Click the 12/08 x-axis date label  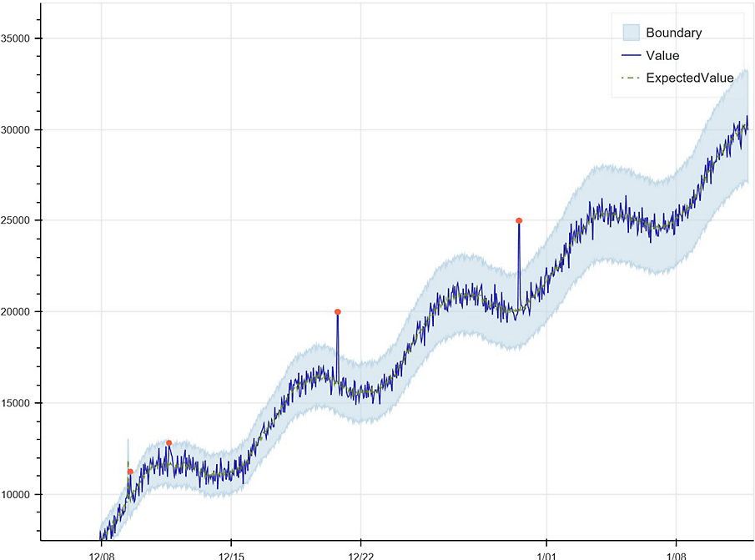[x=101, y=554]
